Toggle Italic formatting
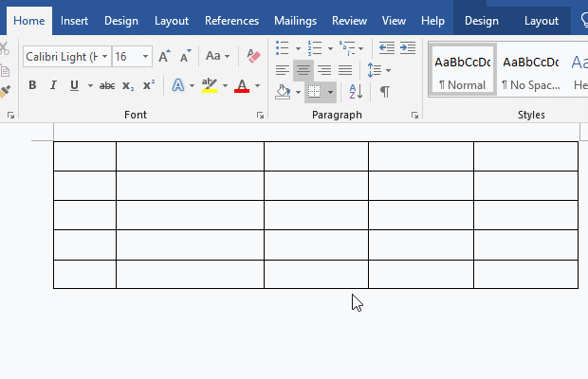 (53, 85)
